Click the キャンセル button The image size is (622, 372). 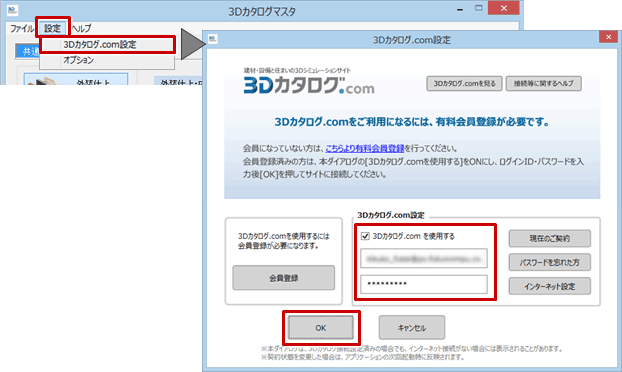pyautogui.click(x=412, y=328)
